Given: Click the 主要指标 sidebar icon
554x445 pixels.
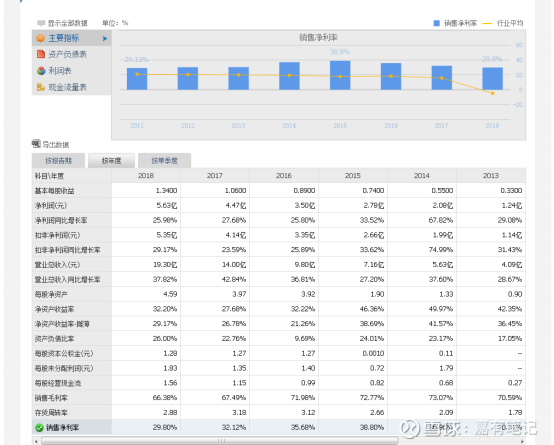Looking at the screenshot, I should point(41,38).
